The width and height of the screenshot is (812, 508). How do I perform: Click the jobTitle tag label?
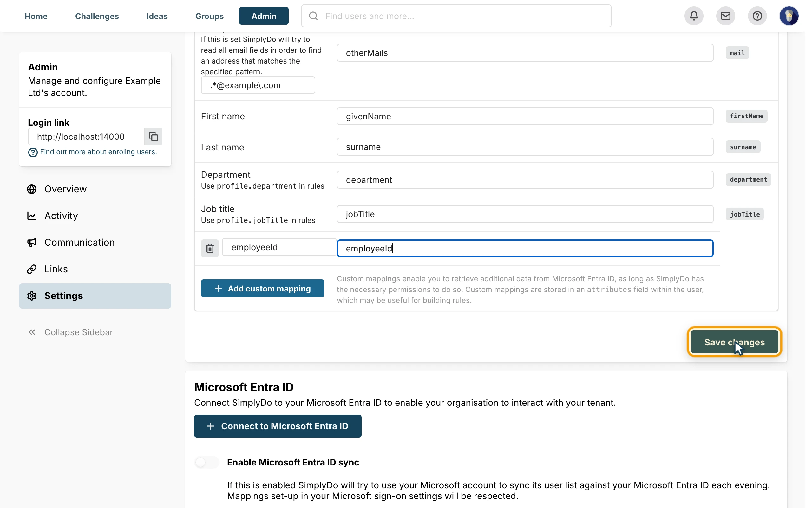pyautogui.click(x=744, y=214)
